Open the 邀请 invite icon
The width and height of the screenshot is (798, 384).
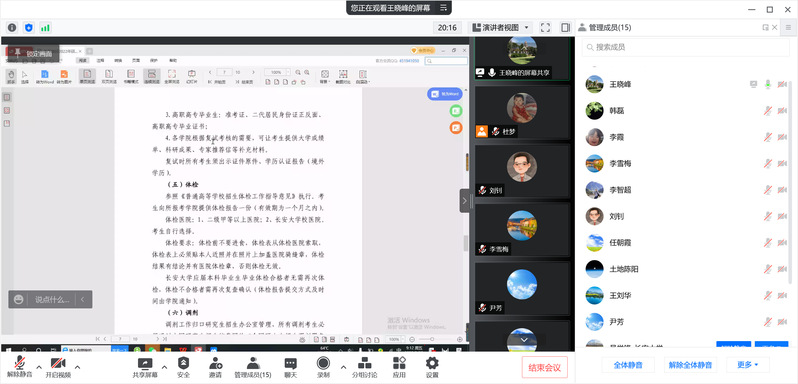(x=215, y=367)
